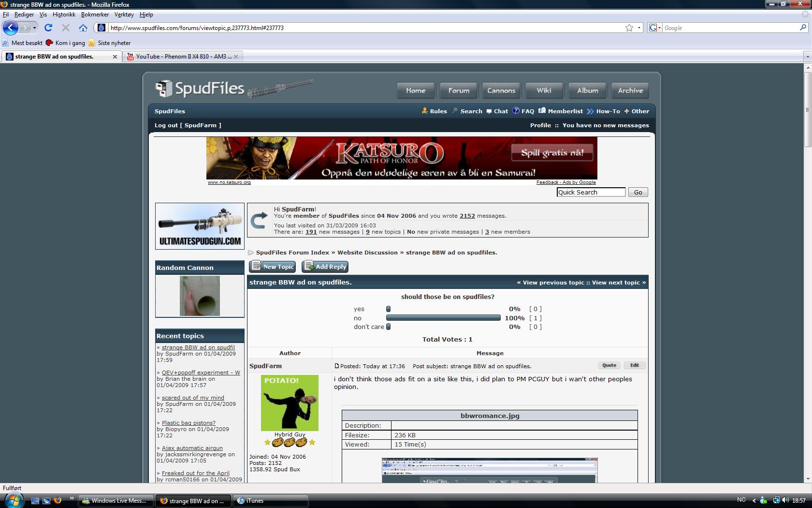The image size is (812, 508).
Task: Open the Bokmerker menu
Action: (95, 15)
